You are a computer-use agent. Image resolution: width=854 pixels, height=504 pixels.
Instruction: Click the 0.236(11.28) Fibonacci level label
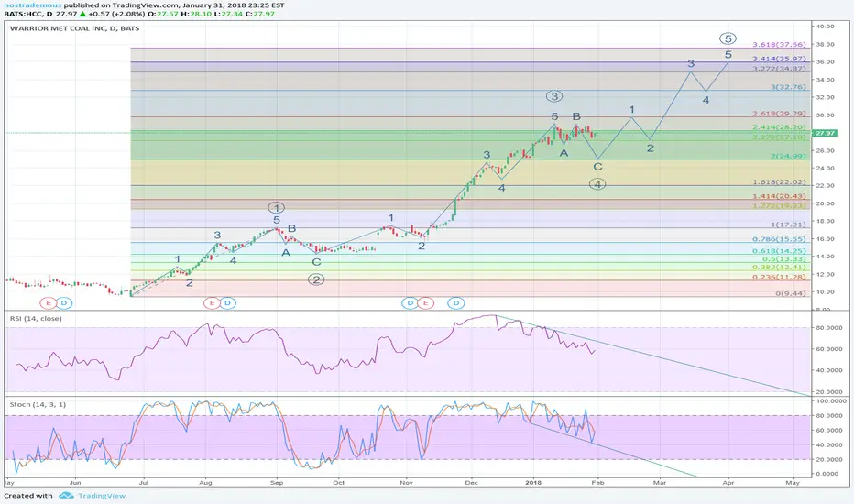click(779, 278)
